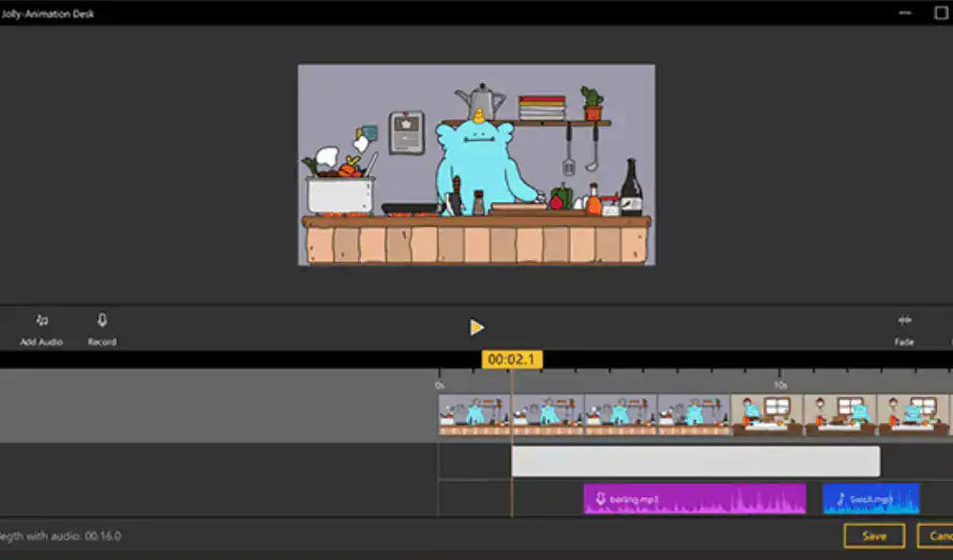
Task: Select the white selected audio clip block
Action: pos(695,461)
